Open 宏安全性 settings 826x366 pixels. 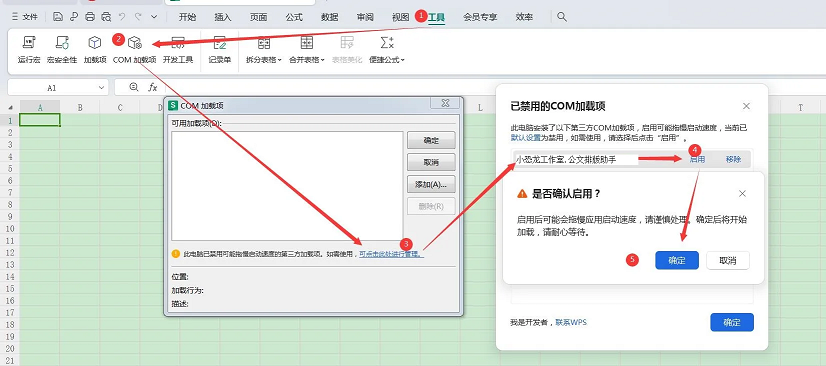click(x=62, y=50)
